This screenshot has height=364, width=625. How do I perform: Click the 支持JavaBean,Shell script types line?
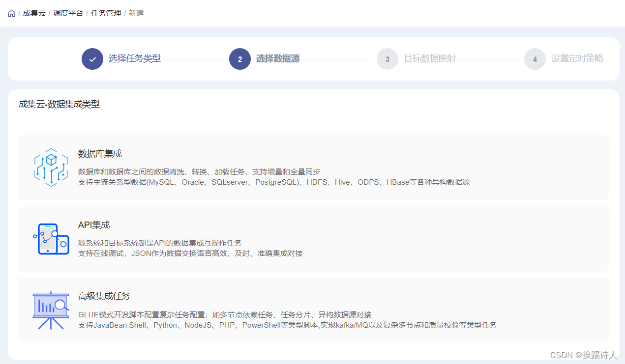pos(287,325)
